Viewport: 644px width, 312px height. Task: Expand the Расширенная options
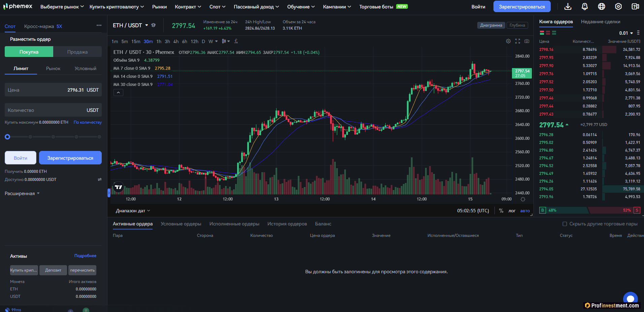pyautogui.click(x=22, y=193)
